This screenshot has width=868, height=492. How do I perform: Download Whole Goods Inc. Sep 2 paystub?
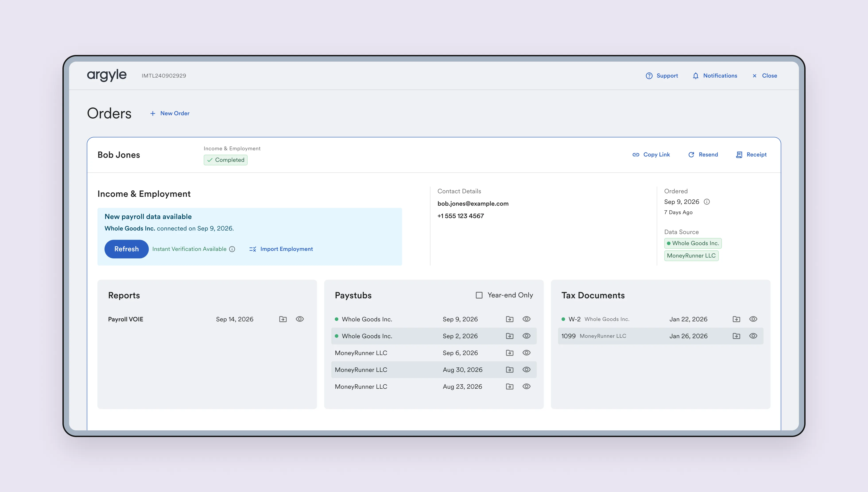coord(510,336)
